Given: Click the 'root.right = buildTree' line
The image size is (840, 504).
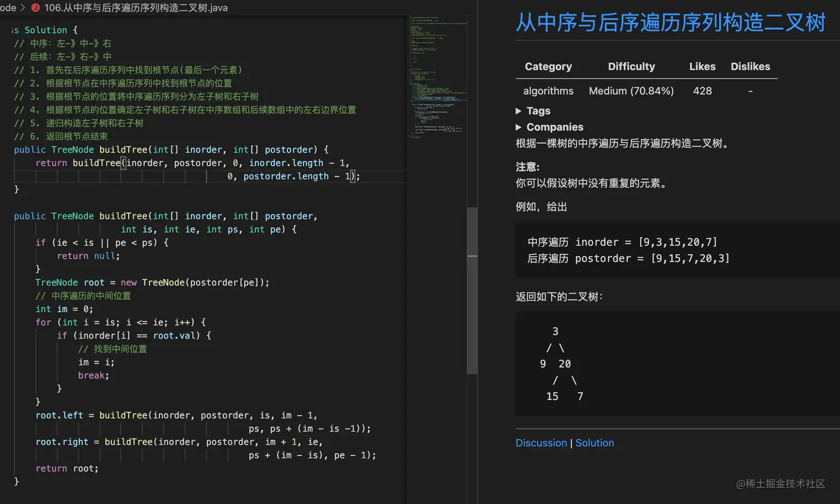Looking at the screenshot, I should (179, 442).
